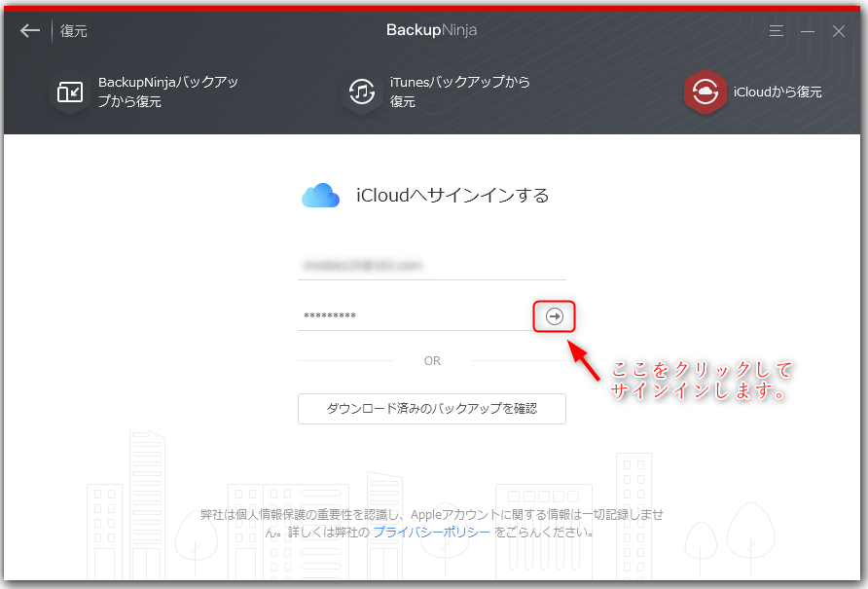Click the blue iCloud cloud logo

320,196
